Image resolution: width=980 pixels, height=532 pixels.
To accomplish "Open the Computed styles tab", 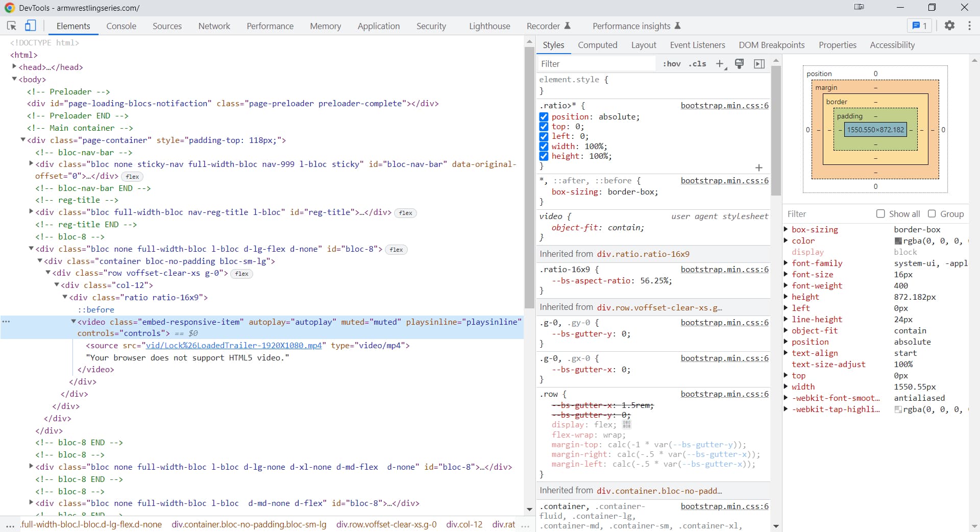I will point(597,45).
